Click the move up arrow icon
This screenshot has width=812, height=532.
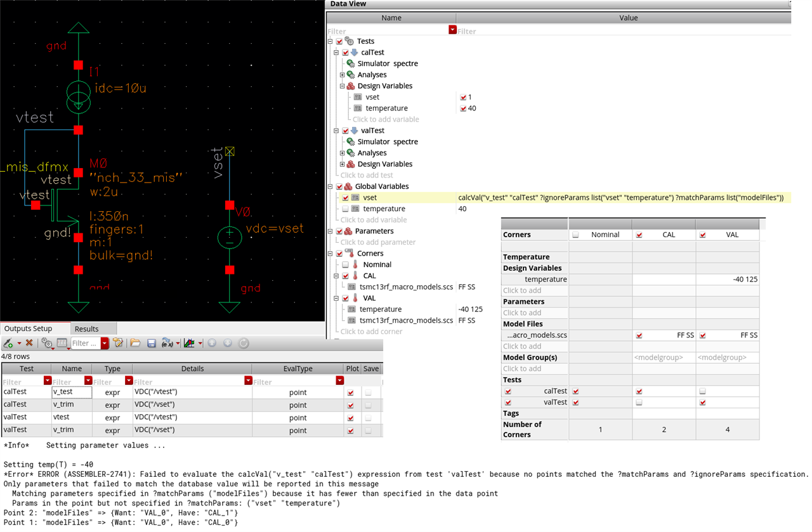click(x=212, y=343)
